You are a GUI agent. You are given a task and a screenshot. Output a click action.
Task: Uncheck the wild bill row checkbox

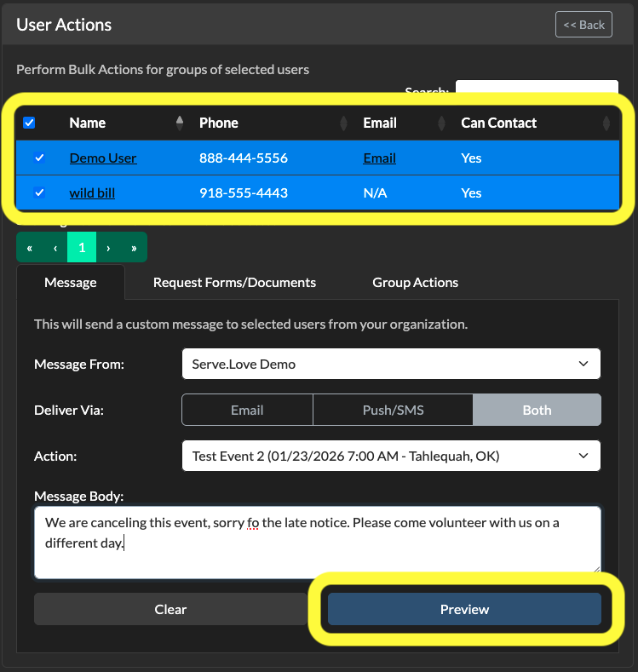coord(39,192)
